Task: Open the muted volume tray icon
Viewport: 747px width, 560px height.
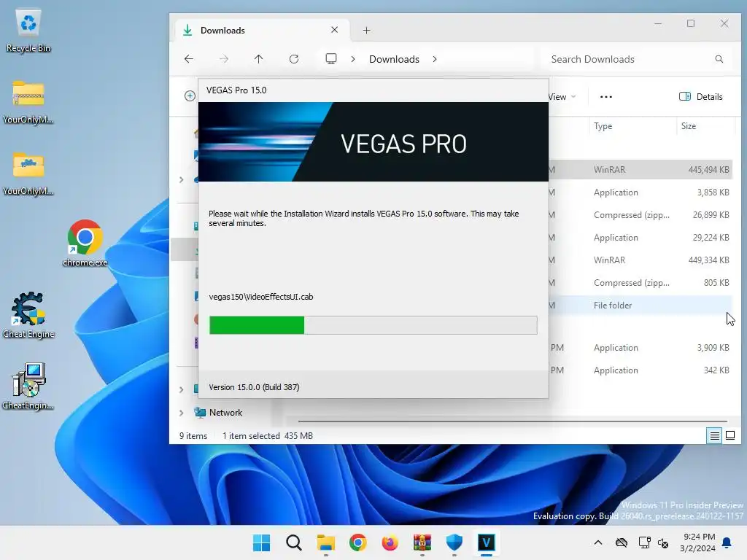Action: pos(663,542)
